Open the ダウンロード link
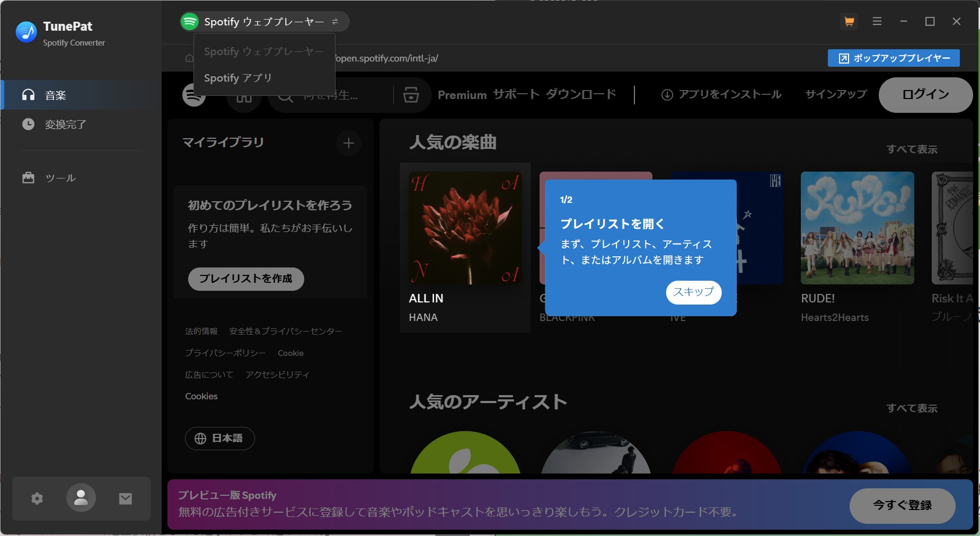The image size is (980, 536). 581,95
